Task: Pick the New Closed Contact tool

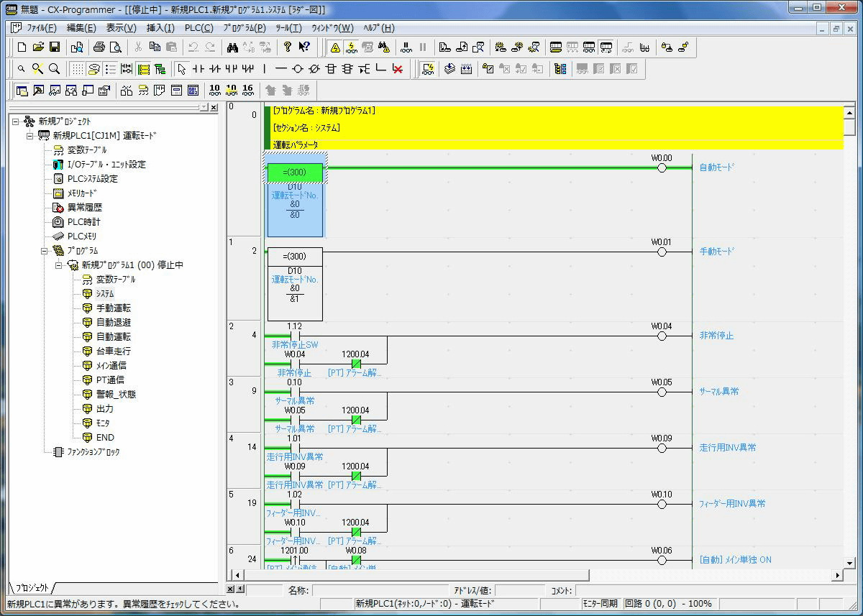Action: pos(214,69)
